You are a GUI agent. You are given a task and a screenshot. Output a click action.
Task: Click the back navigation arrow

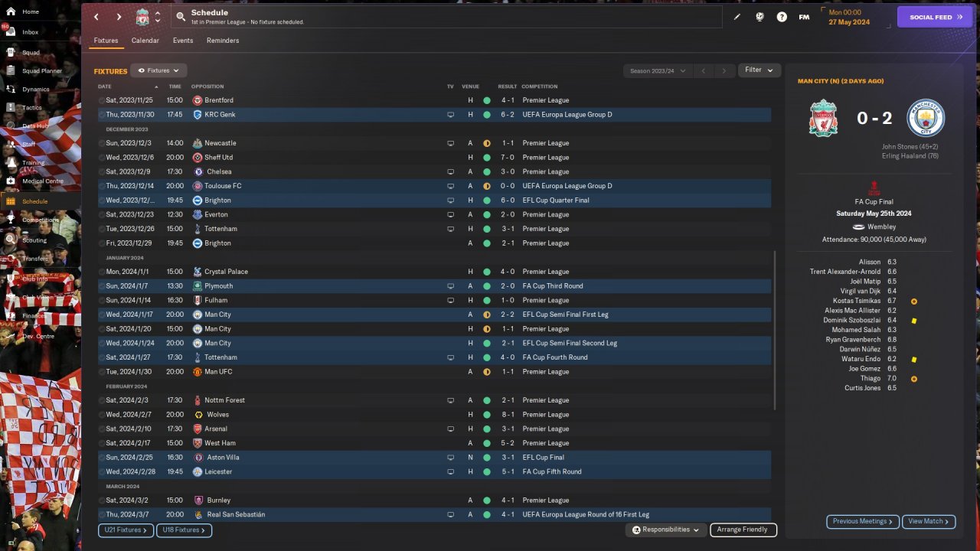point(96,17)
